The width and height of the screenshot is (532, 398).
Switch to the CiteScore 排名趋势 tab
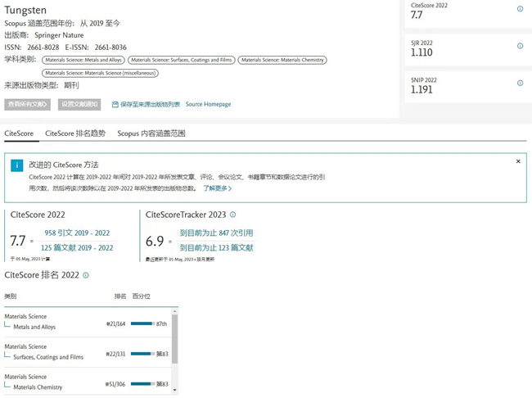point(75,133)
